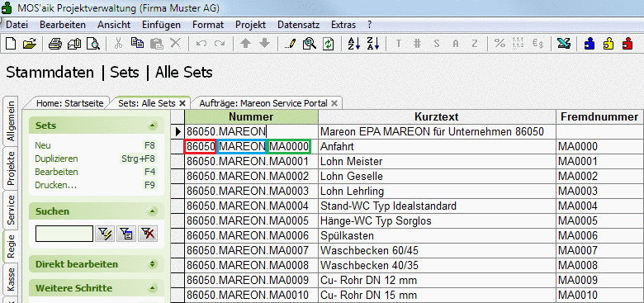Viewport: 644px width, 303px height.
Task: Apply filter with the lightning funnel icon
Action: (x=104, y=234)
